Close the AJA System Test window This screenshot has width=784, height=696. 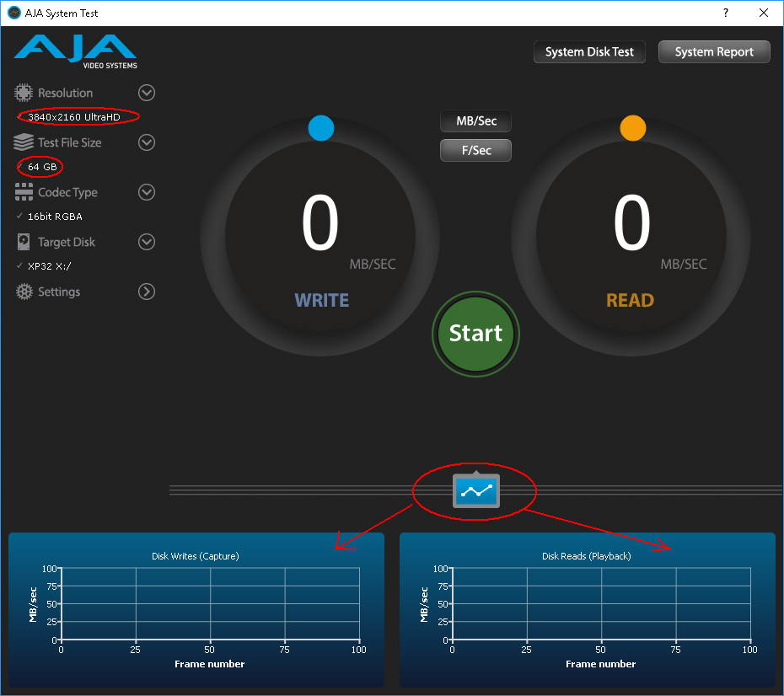tap(764, 13)
